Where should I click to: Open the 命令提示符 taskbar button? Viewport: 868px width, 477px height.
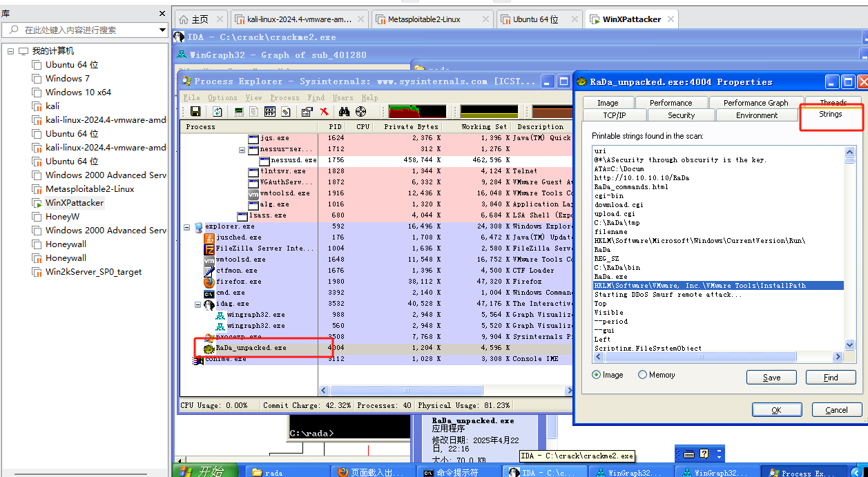click(460, 473)
